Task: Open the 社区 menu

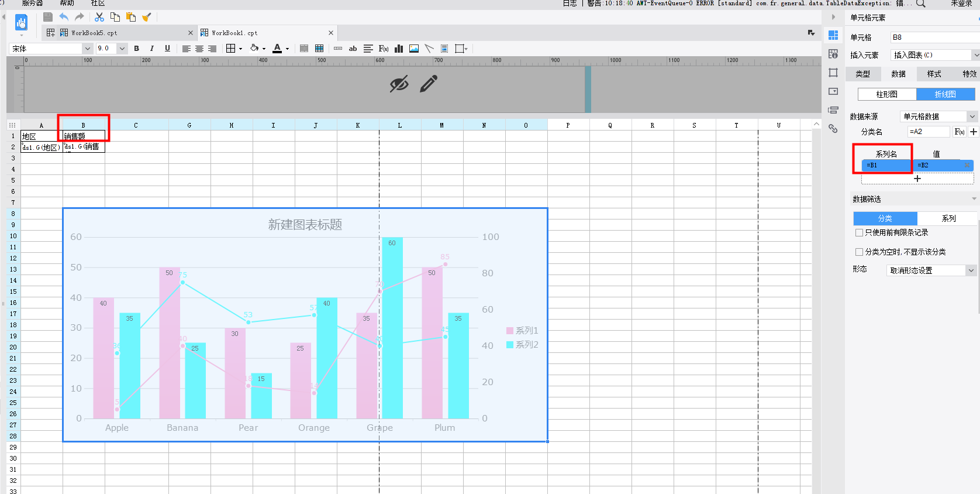Action: (x=98, y=4)
